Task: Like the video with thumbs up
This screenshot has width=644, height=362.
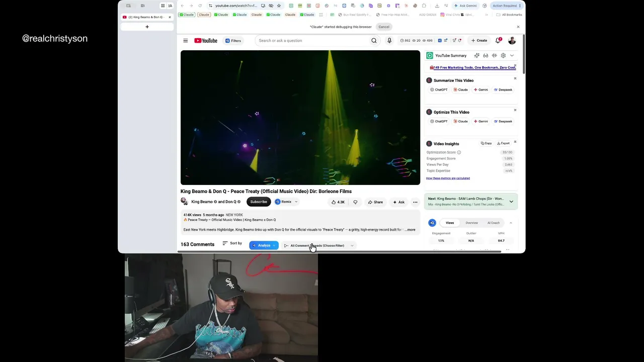Action: pyautogui.click(x=338, y=202)
